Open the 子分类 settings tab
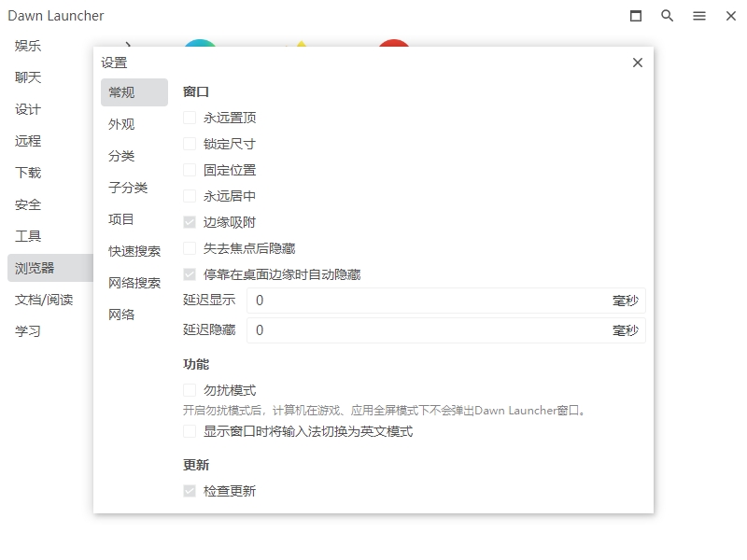The height and width of the screenshot is (560, 747). coord(128,188)
